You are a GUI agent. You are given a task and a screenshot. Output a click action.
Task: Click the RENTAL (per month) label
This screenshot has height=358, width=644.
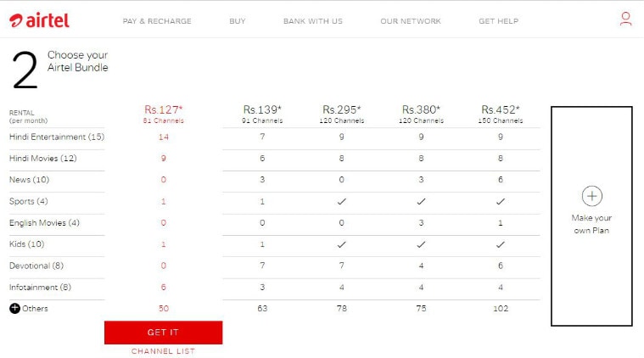[x=28, y=116]
